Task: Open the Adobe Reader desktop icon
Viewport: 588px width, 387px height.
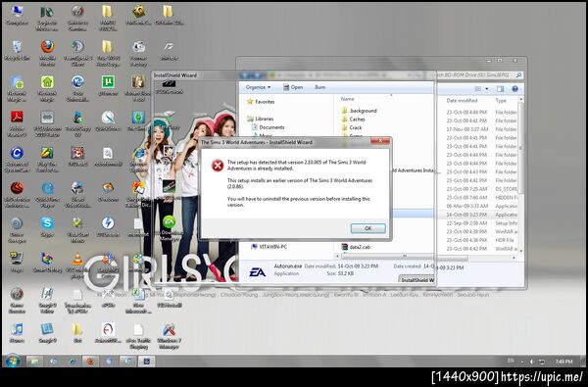Action: point(17,122)
